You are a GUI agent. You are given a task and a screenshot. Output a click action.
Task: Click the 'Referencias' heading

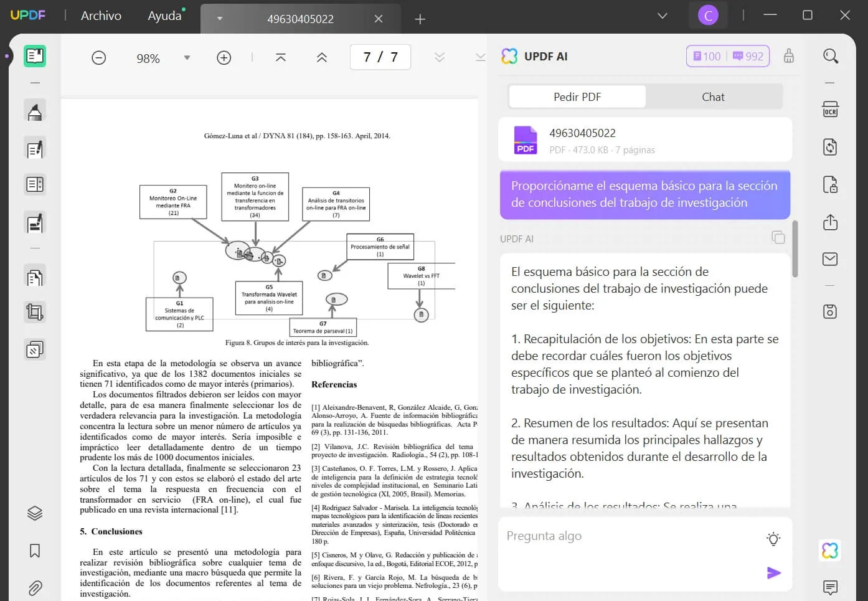(334, 384)
